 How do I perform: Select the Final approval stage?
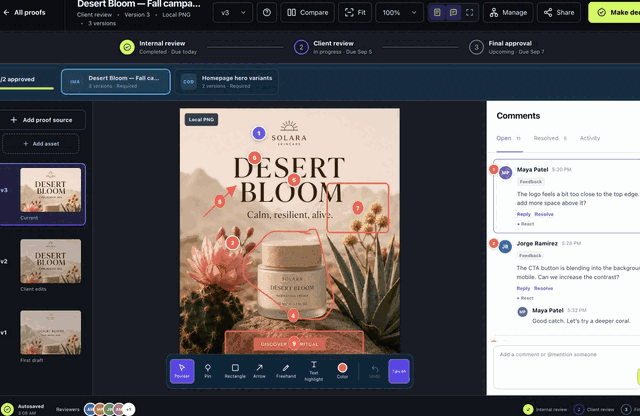[x=507, y=47]
